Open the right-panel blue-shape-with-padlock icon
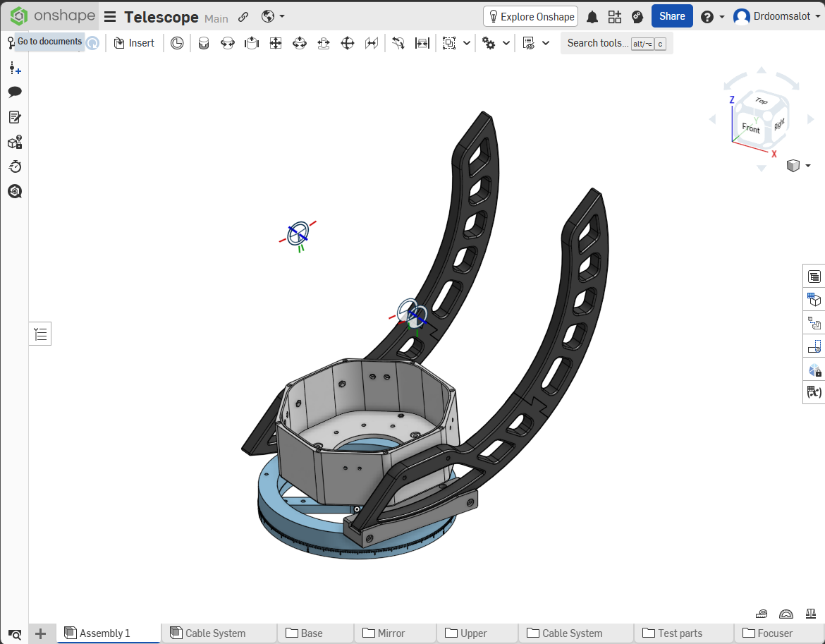Screen dimensions: 825x644 pos(814,370)
